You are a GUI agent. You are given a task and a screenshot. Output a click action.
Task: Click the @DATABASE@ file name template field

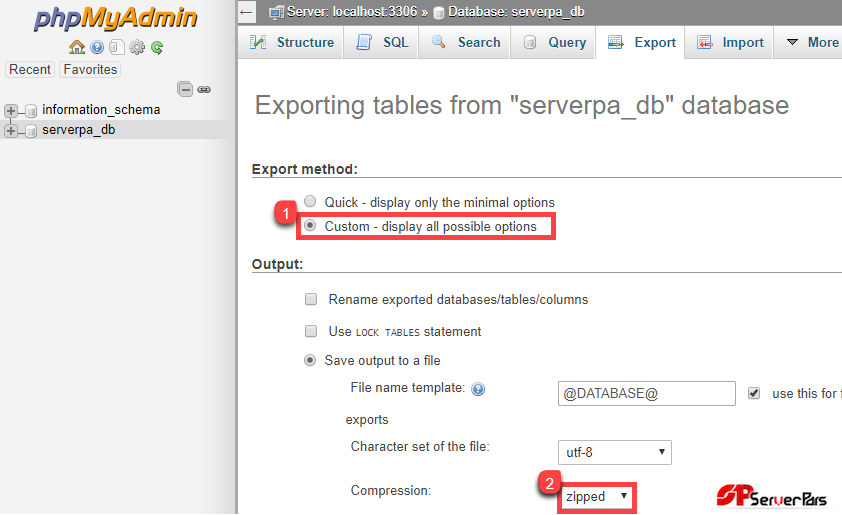click(x=647, y=394)
